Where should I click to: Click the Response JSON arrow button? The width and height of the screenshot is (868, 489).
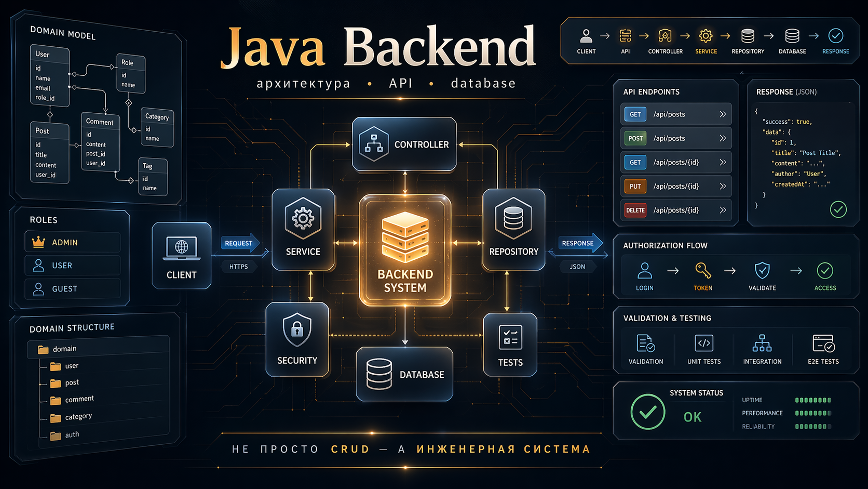tap(580, 243)
